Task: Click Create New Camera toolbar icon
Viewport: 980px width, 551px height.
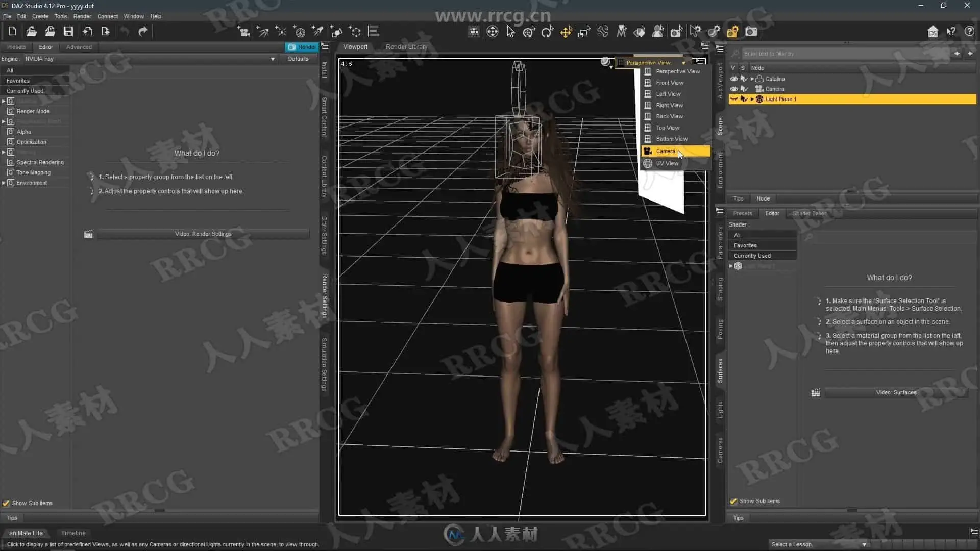Action: click(x=243, y=32)
